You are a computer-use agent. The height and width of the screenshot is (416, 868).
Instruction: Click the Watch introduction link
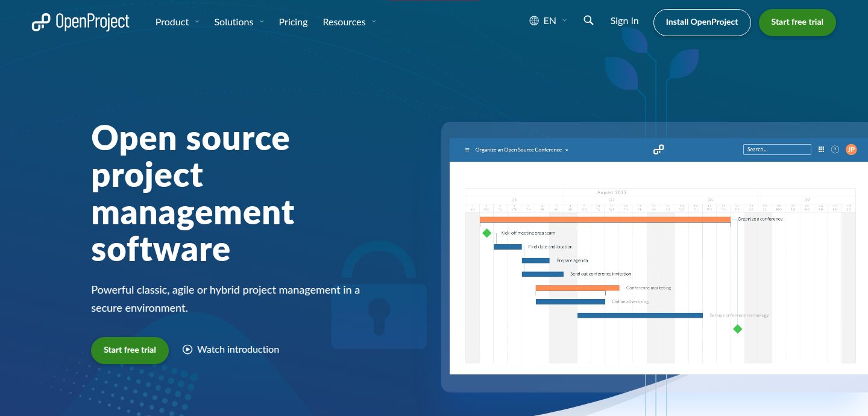231,349
